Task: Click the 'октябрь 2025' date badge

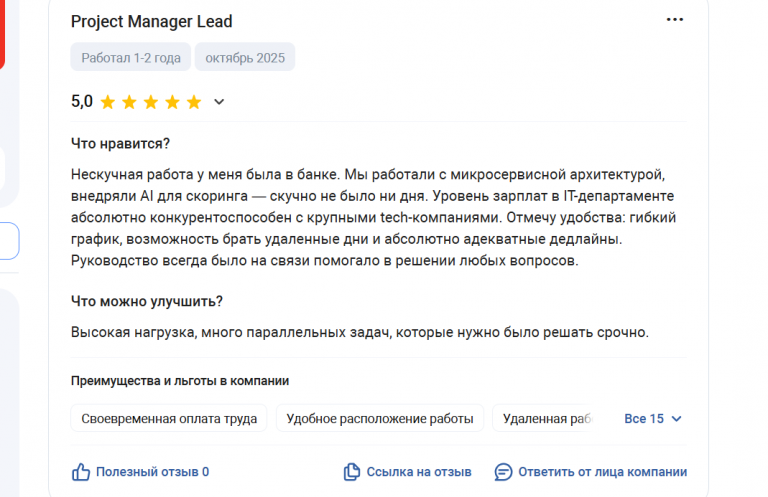Action: [x=245, y=57]
